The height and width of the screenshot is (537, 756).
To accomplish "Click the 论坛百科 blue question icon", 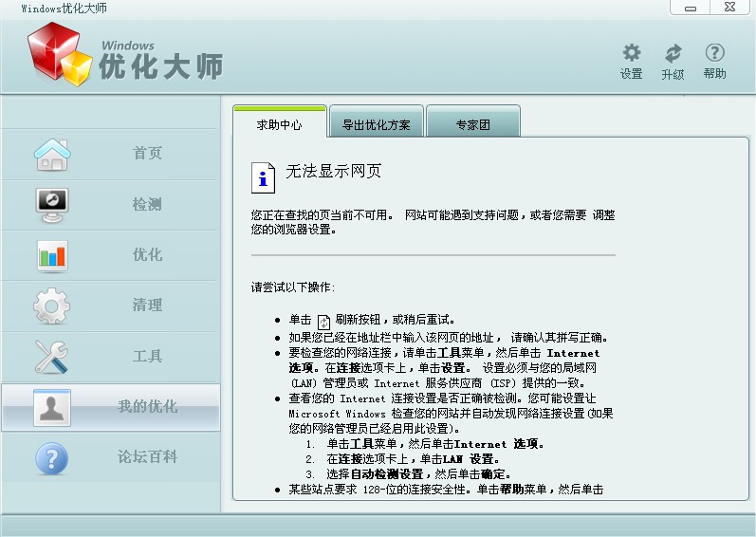I will tap(52, 458).
